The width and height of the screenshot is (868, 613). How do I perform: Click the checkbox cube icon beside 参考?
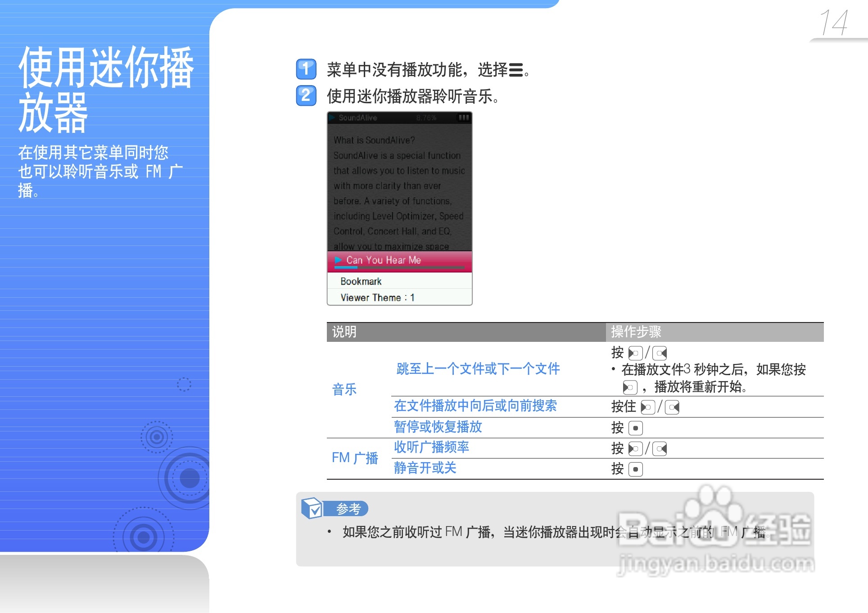(x=312, y=508)
